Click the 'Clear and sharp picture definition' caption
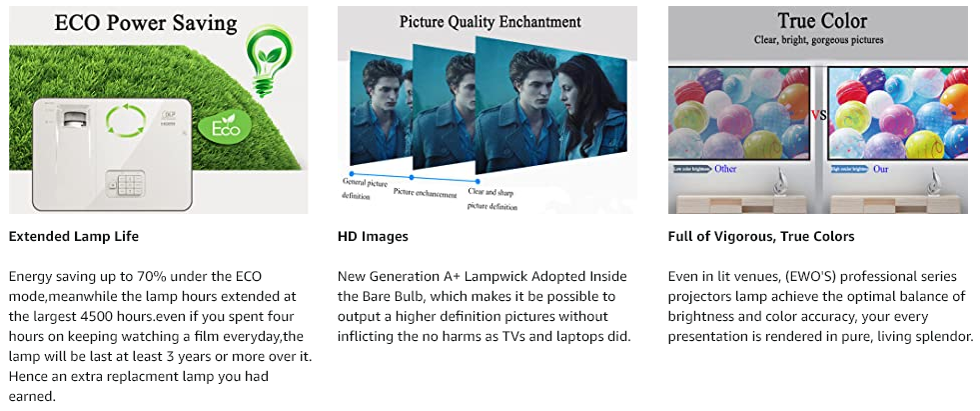The width and height of the screenshot is (980, 411). [493, 198]
